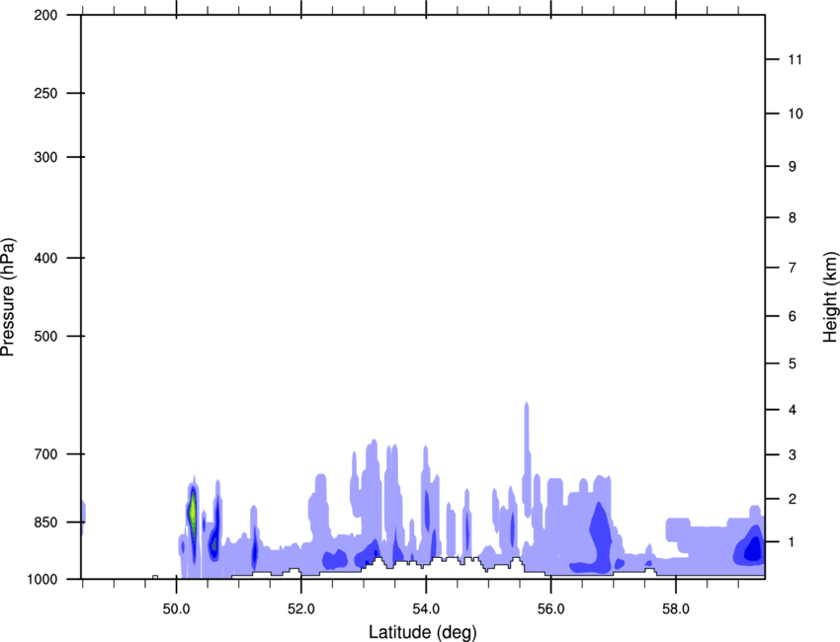
Task: Pick the 9 km height label
Action: tap(793, 167)
